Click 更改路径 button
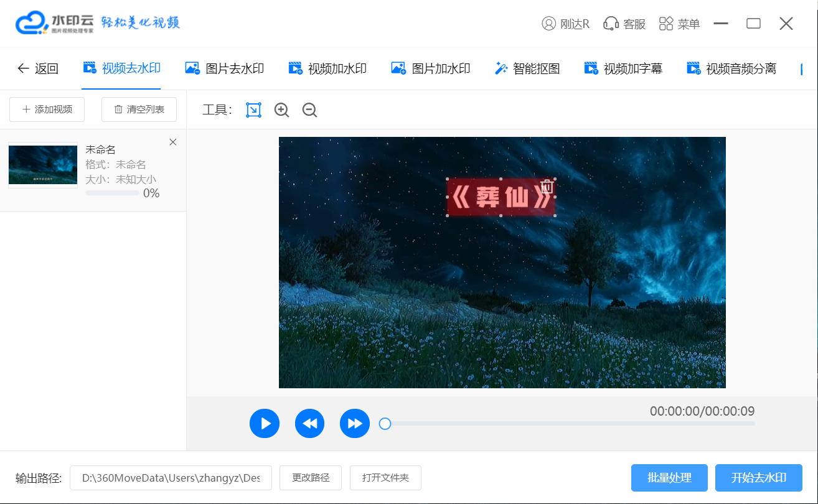 tap(311, 478)
